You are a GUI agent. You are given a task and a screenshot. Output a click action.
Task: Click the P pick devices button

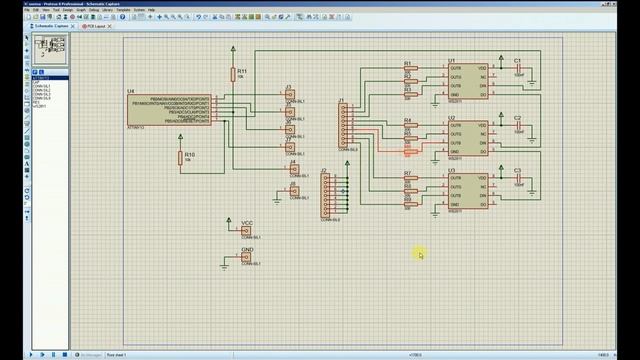(x=35, y=72)
